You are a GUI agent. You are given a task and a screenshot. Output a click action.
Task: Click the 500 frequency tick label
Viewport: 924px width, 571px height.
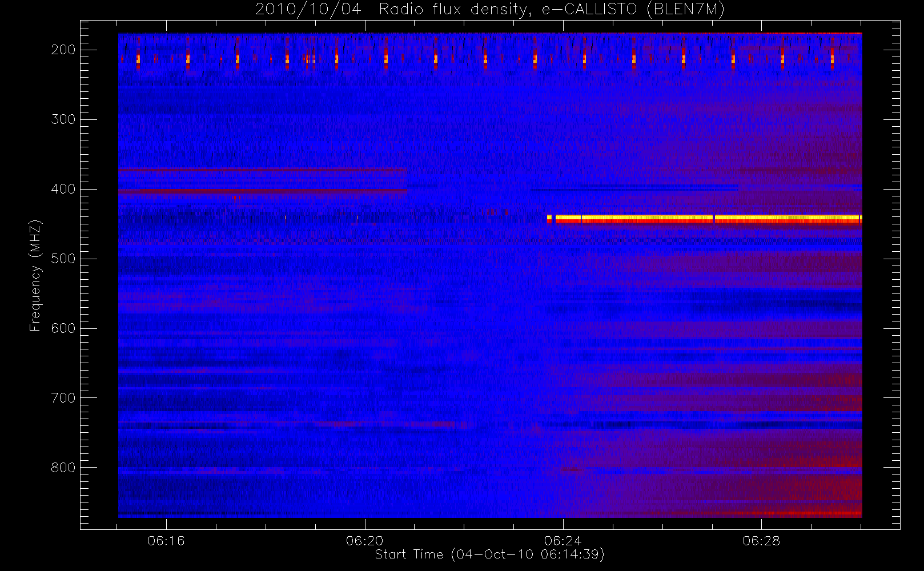click(63, 259)
